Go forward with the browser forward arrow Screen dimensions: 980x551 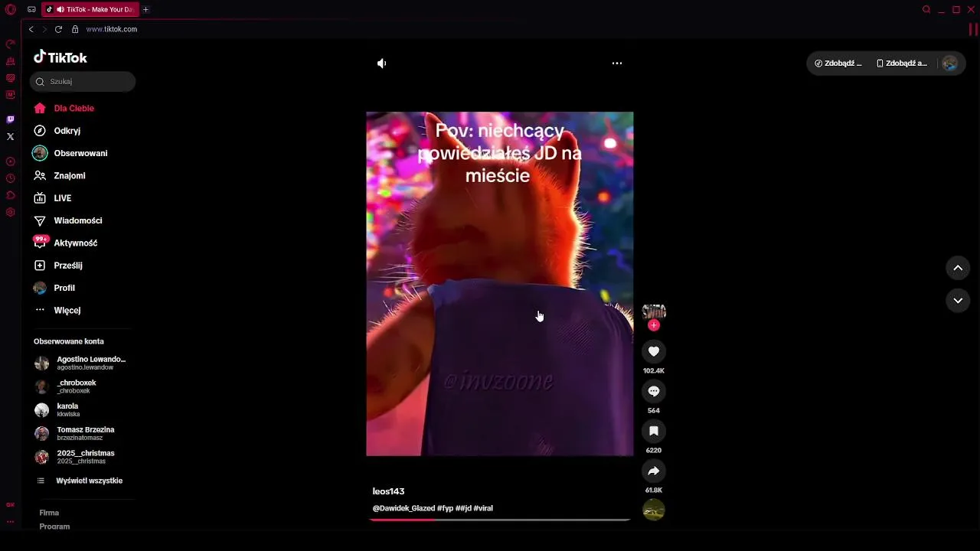pos(44,29)
